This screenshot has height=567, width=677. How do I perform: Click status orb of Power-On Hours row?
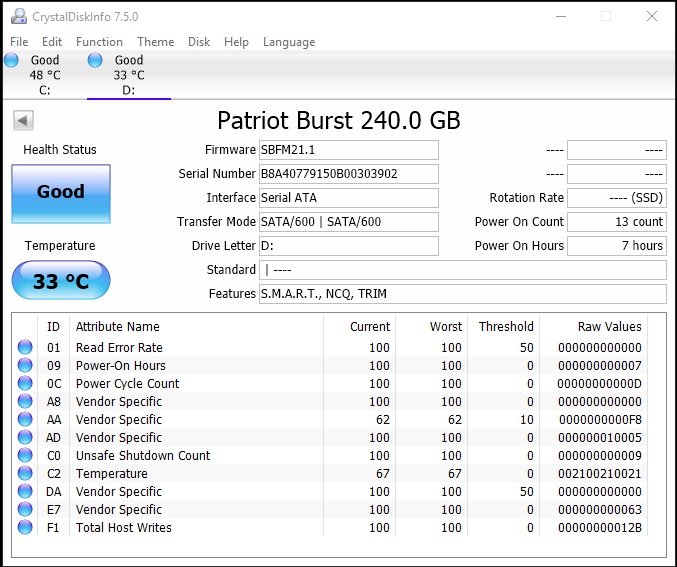coord(25,365)
